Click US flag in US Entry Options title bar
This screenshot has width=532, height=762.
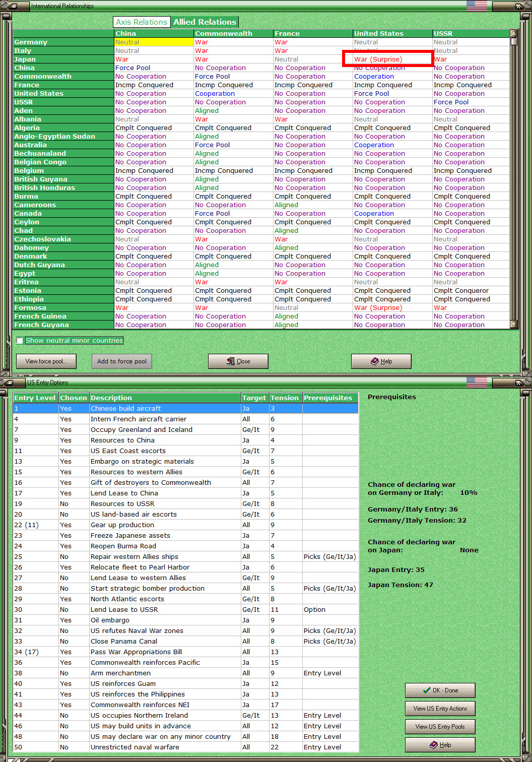click(x=477, y=382)
